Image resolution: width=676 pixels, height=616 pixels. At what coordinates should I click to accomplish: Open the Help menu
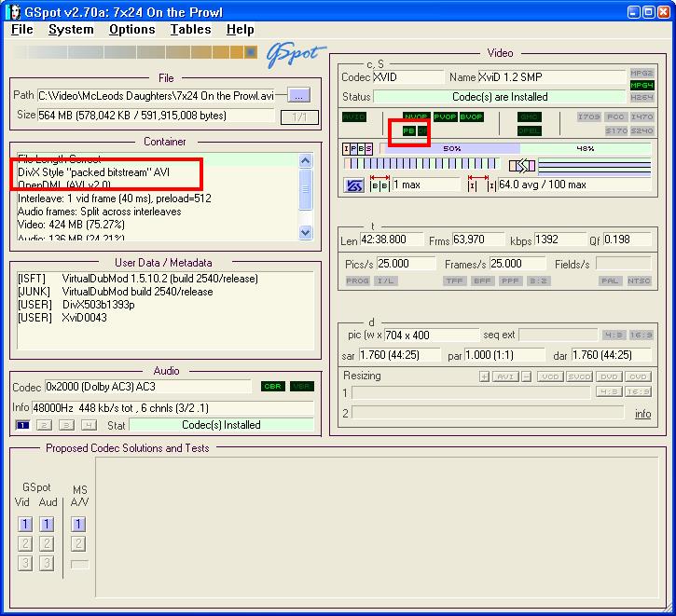pos(241,29)
